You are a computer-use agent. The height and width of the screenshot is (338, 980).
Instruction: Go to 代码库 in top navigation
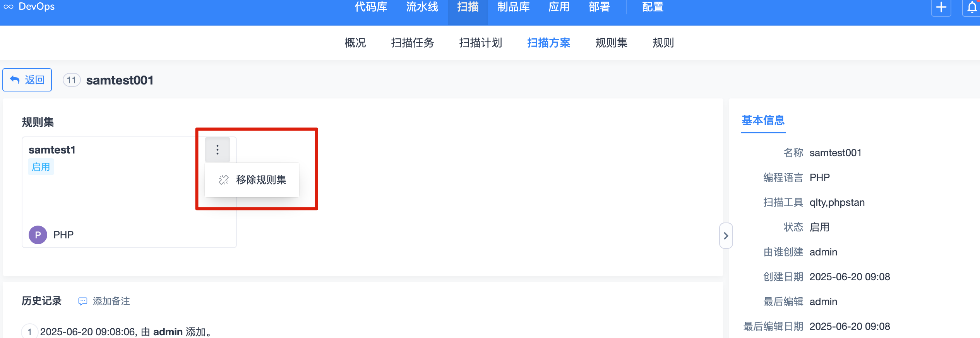tap(371, 7)
